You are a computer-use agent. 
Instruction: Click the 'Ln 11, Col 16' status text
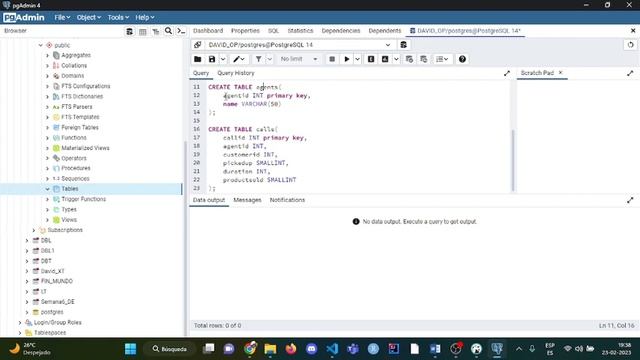pos(617,326)
